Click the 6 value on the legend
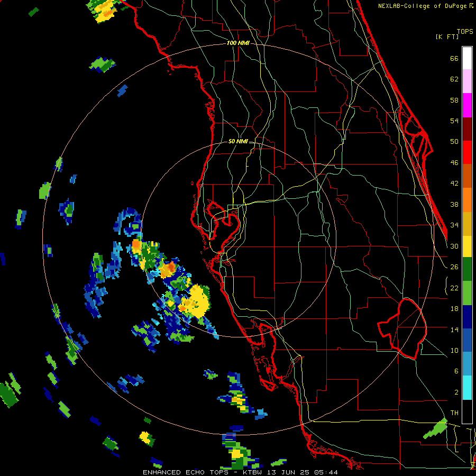Image resolution: width=476 pixels, height=476 pixels. tap(456, 371)
